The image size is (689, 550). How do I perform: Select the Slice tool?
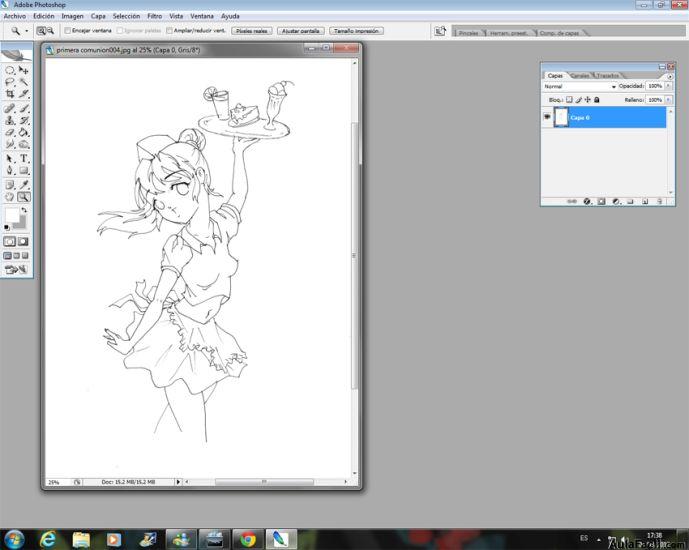[x=24, y=94]
